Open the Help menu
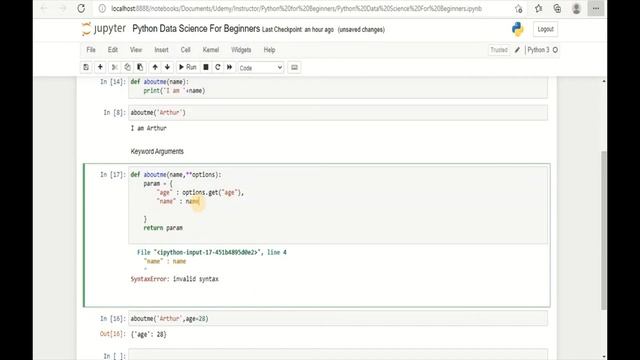Screen dimensions: 640x360 point(269,50)
